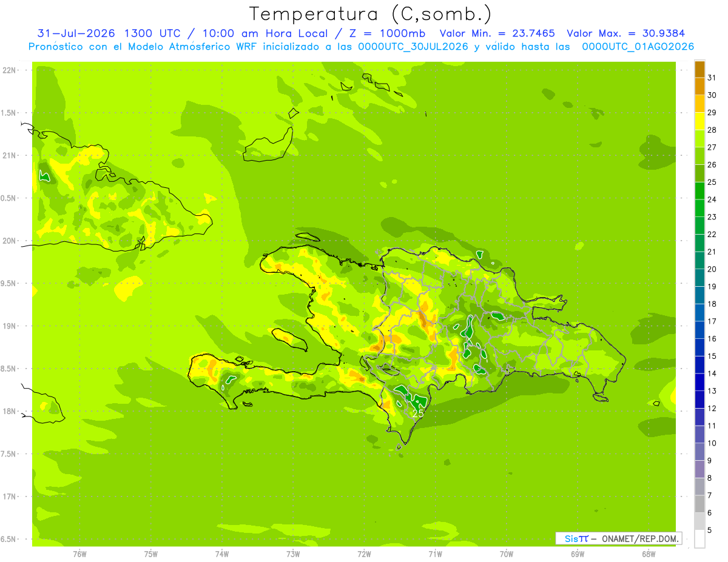Click the '17N' latitude label
The height and width of the screenshot is (562, 728).
[x=10, y=497]
